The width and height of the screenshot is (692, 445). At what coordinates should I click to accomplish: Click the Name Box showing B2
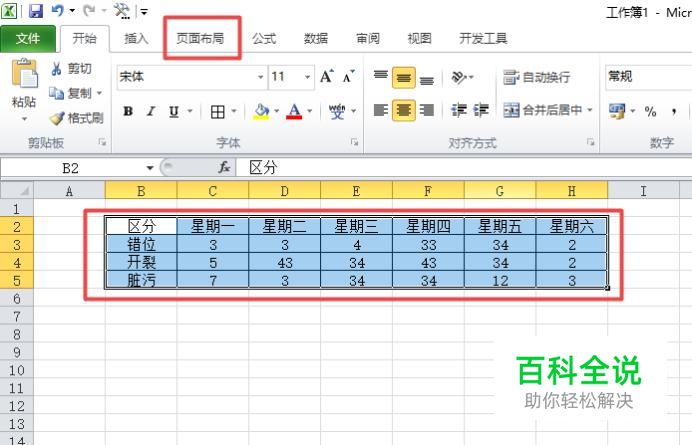71,168
